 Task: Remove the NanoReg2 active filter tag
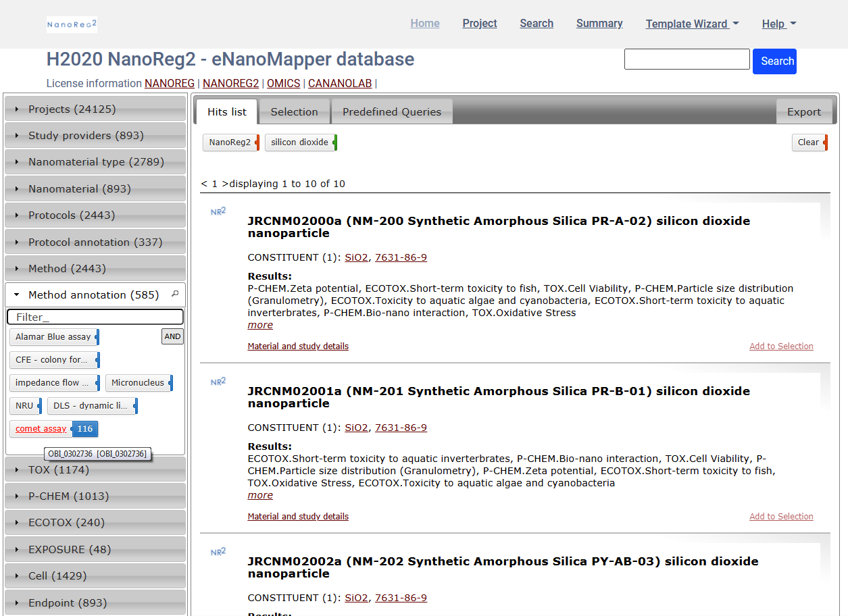pos(230,143)
